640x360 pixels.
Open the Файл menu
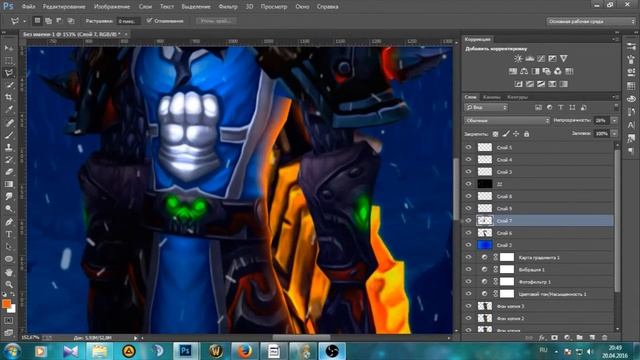pos(28,7)
